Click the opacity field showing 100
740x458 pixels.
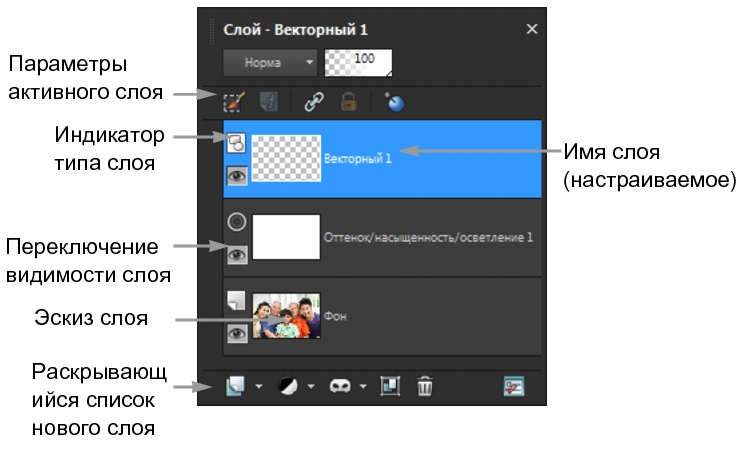tap(358, 62)
